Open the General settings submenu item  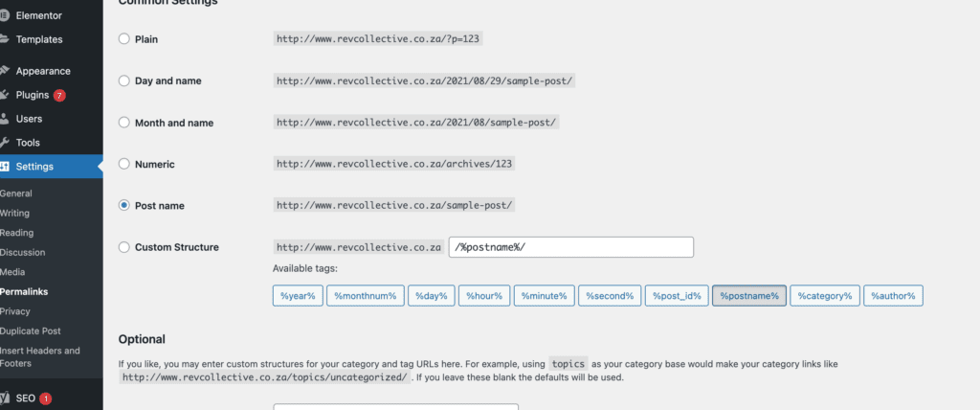click(16, 194)
